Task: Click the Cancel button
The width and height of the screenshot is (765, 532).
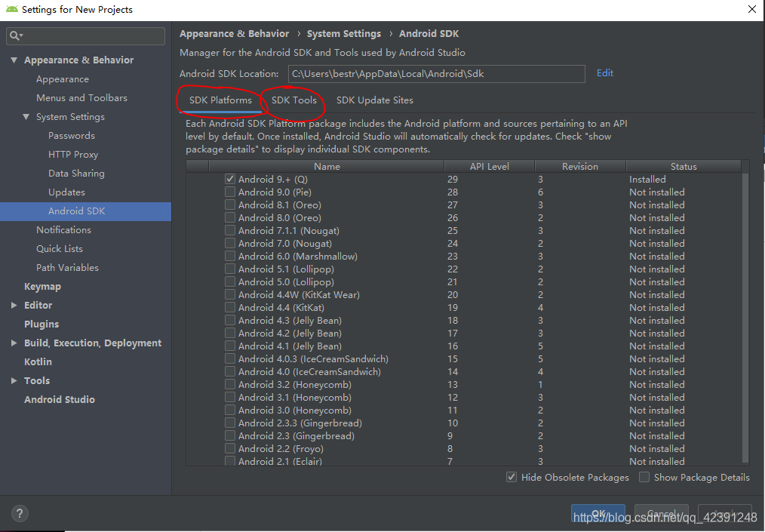Action: tap(662, 512)
